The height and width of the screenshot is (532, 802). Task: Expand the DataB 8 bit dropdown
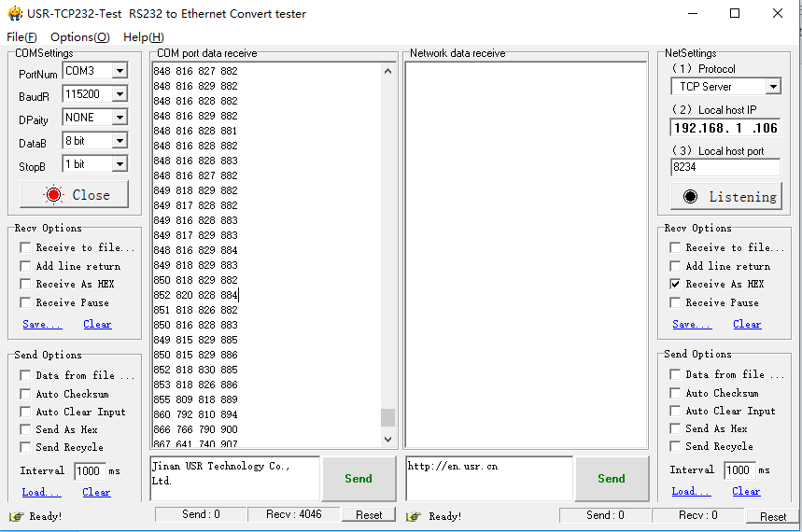point(120,141)
